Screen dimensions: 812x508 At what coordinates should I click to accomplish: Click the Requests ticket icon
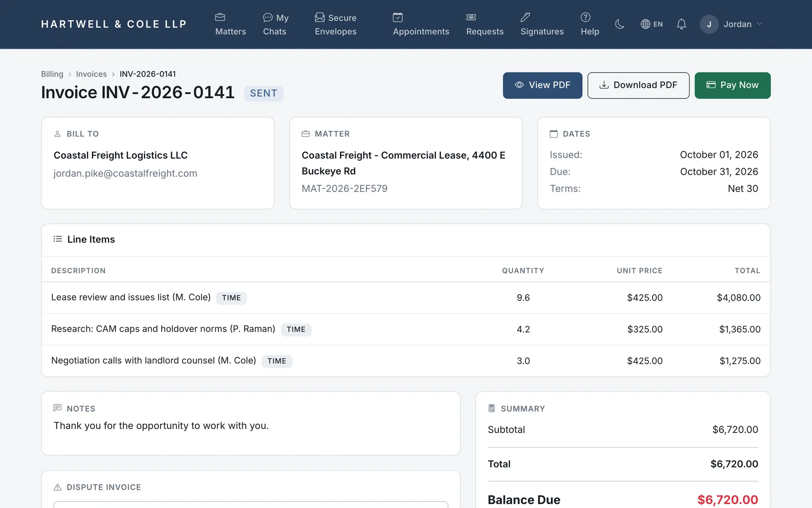click(x=471, y=17)
